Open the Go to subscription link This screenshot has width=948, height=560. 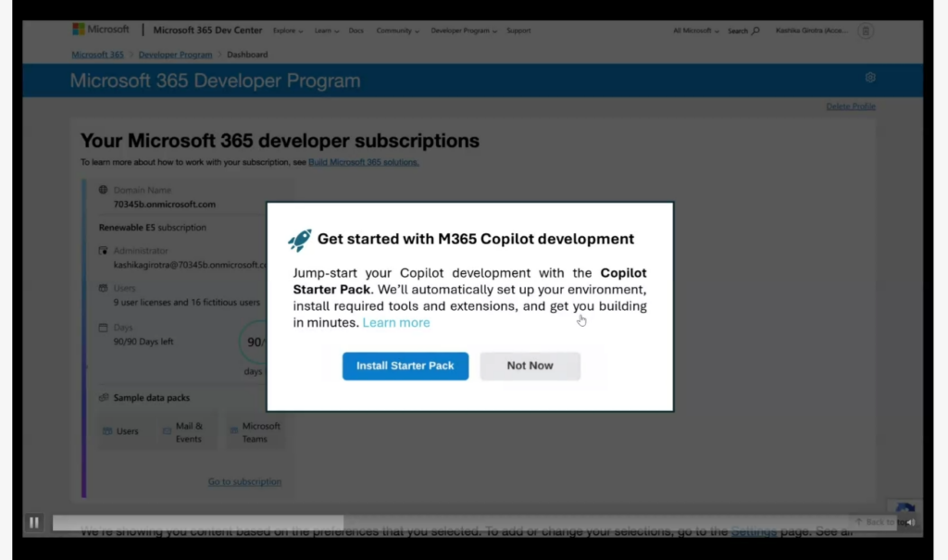tap(244, 482)
